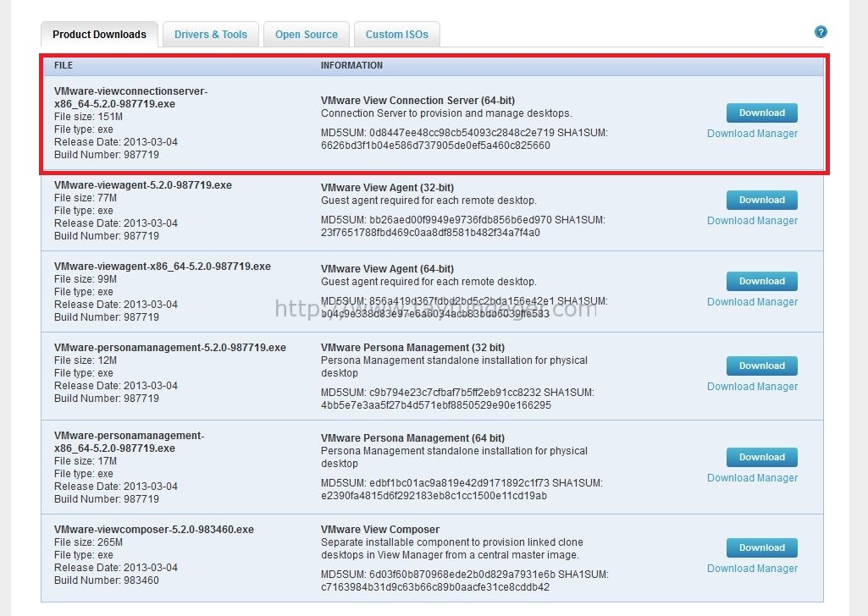Click 'File size: 12M' text
868x616 pixels.
86,360
